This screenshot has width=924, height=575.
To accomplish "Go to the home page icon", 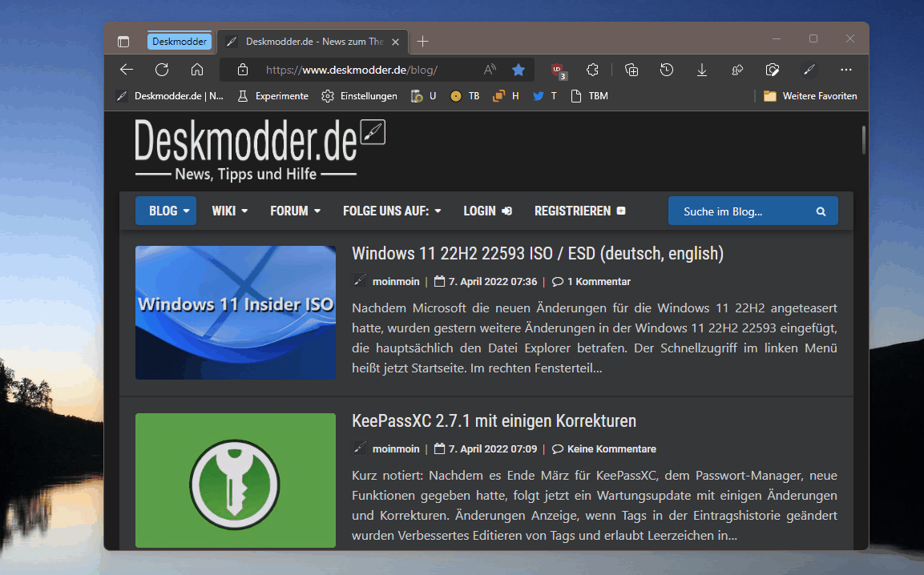I will pyautogui.click(x=197, y=70).
